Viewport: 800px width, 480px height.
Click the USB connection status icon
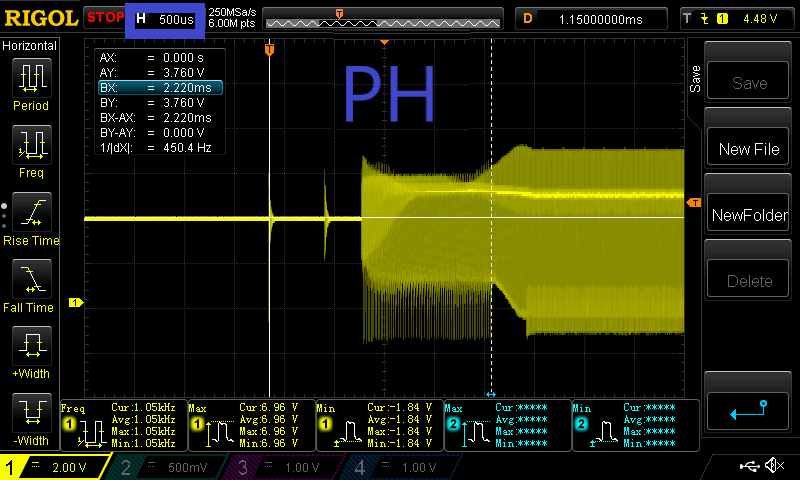pos(749,466)
